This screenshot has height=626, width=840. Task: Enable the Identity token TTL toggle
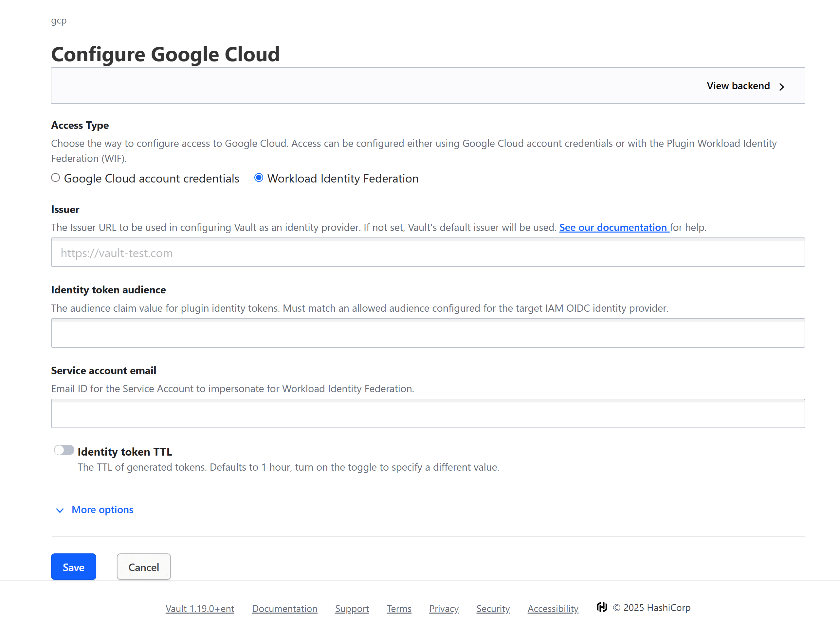click(64, 450)
